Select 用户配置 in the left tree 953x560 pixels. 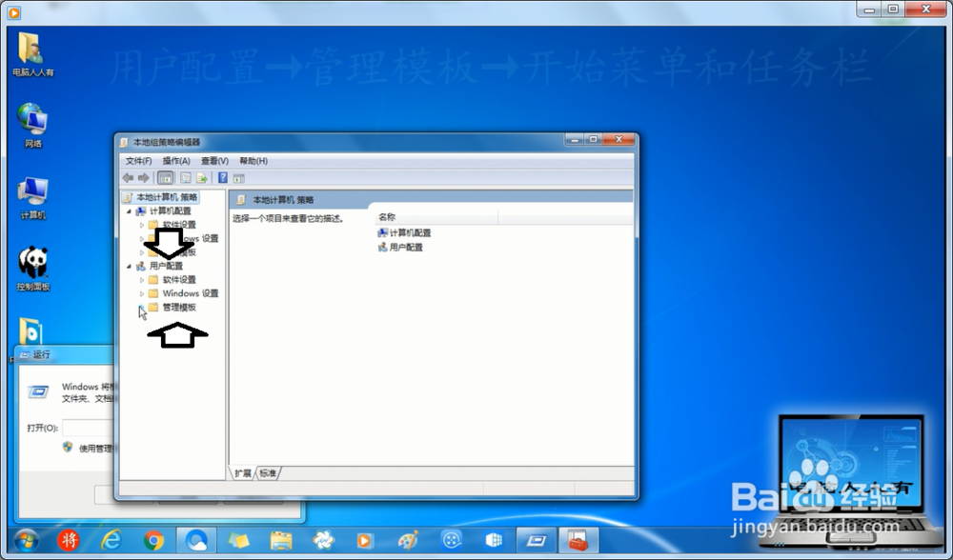(166, 266)
